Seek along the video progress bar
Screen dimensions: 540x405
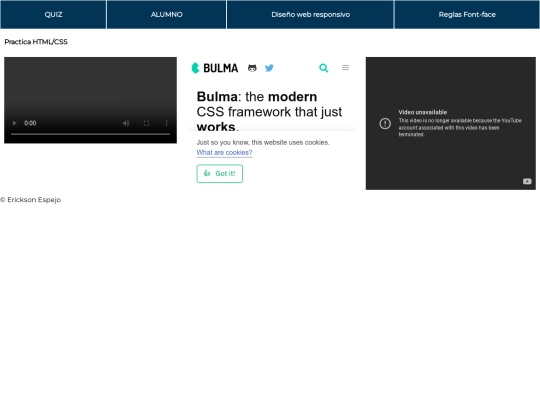pos(90,134)
